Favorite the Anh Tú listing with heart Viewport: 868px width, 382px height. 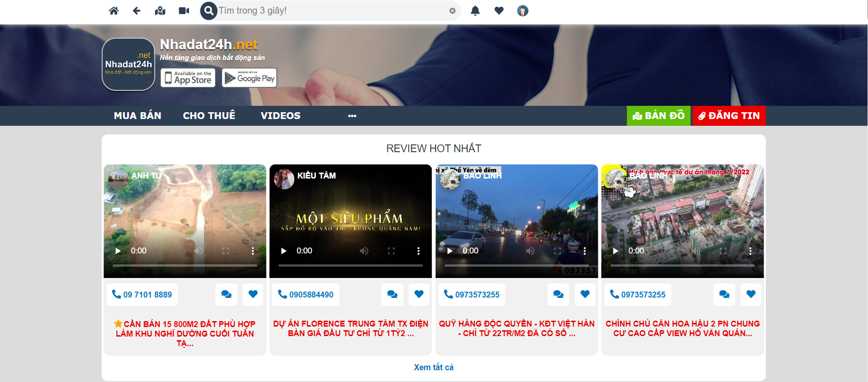click(253, 294)
